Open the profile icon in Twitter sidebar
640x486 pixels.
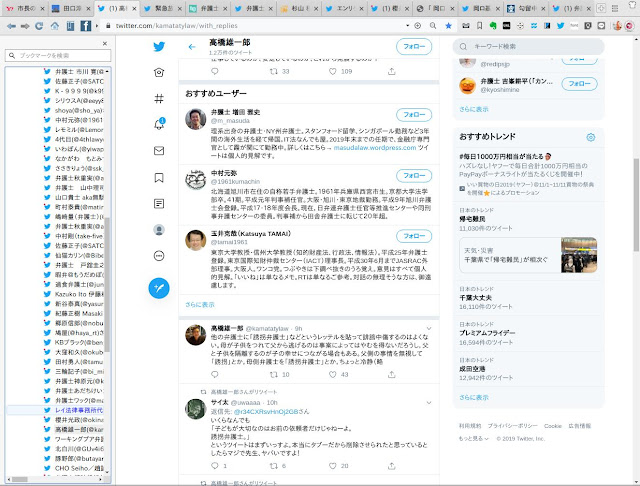point(159,230)
